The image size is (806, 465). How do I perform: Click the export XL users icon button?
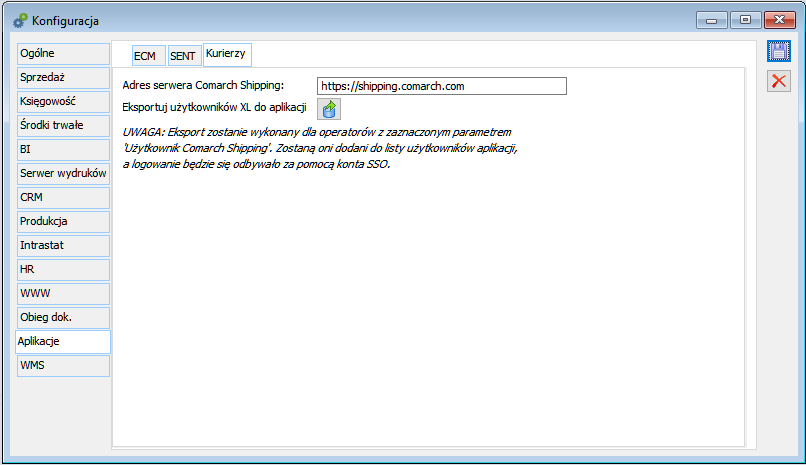pos(329,109)
